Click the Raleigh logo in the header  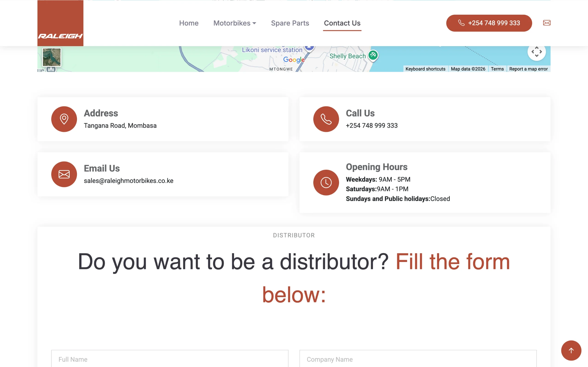pos(60,23)
